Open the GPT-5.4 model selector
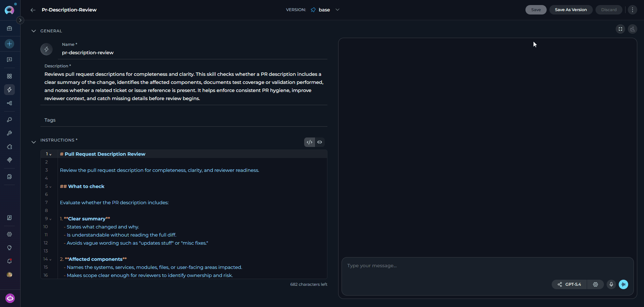The image size is (644, 307). click(x=569, y=284)
